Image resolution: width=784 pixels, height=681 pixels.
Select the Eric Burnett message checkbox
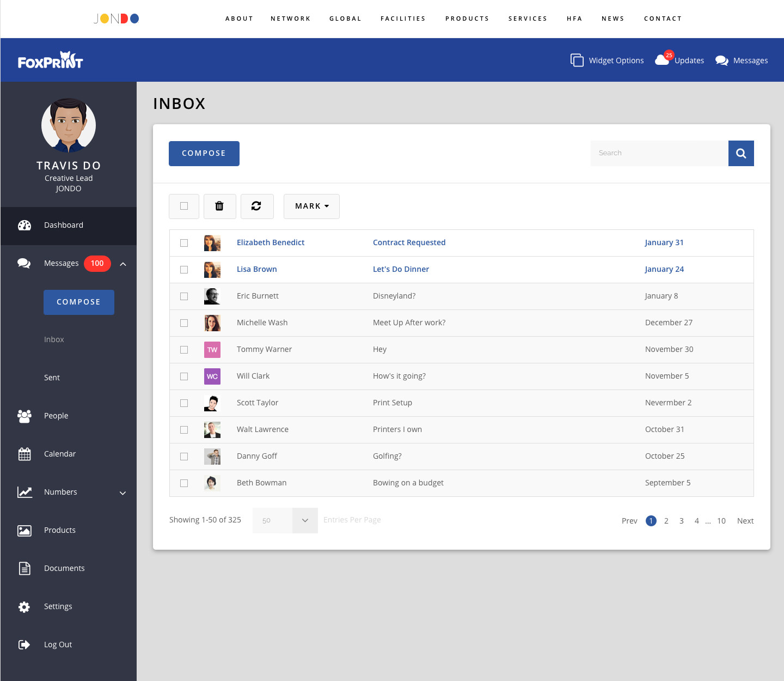click(x=184, y=296)
